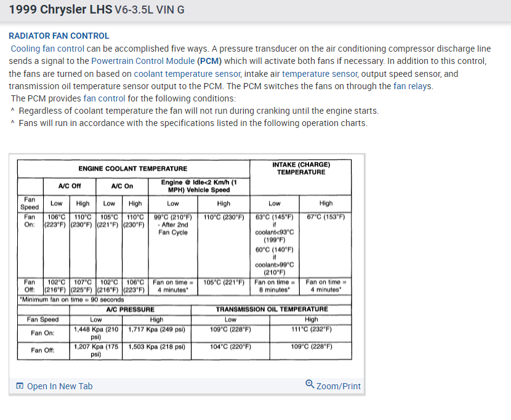Click the A/C PRESSURE header cell
This screenshot has height=420, width=511.
coord(131,310)
